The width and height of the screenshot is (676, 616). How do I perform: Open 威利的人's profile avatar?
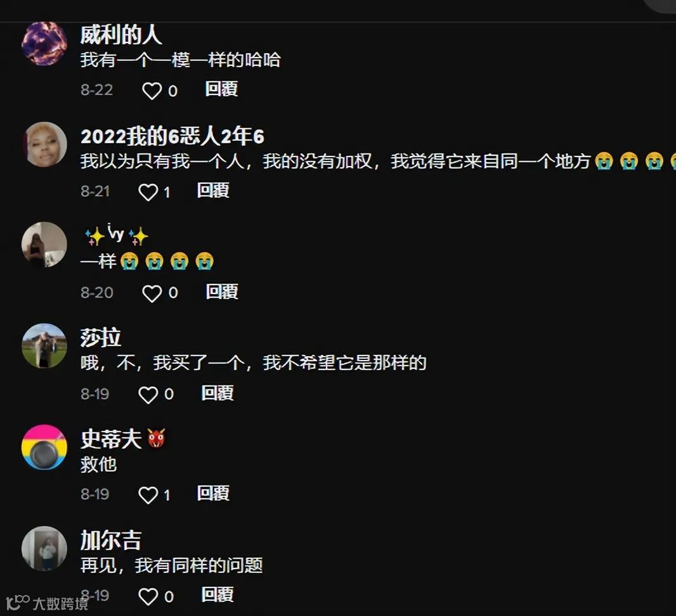(44, 44)
